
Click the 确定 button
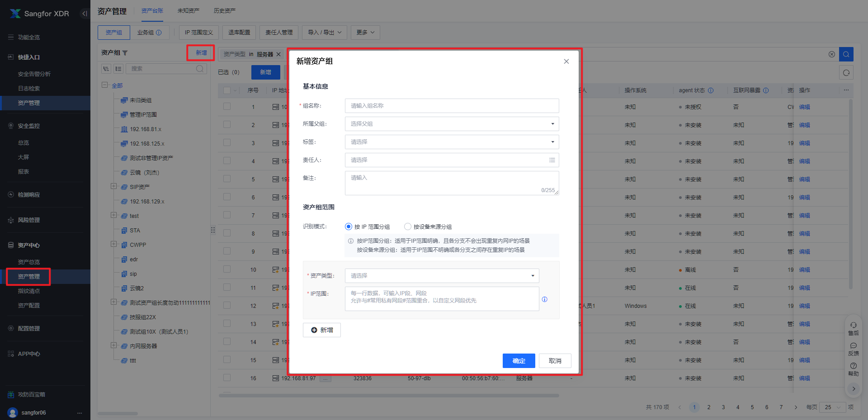(519, 361)
